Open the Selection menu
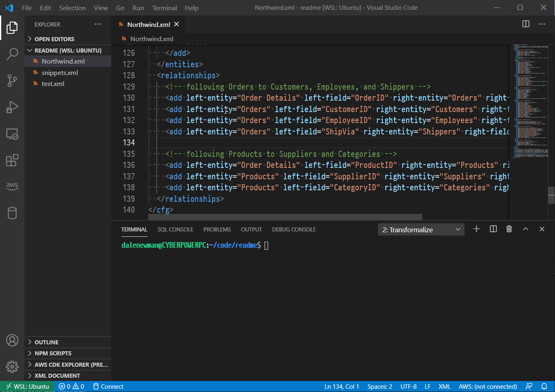 (73, 8)
